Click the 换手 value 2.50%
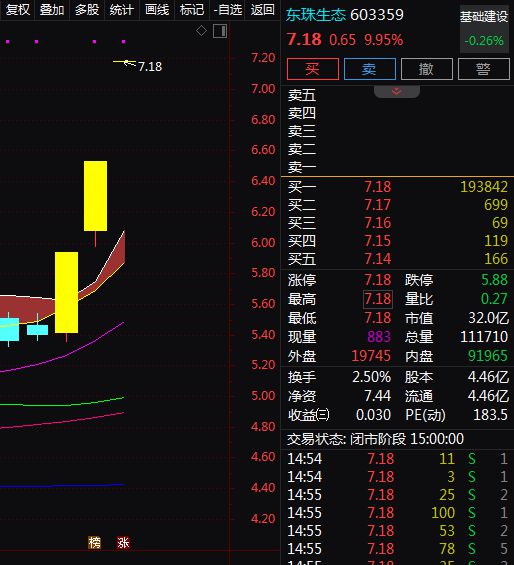 coord(371,377)
